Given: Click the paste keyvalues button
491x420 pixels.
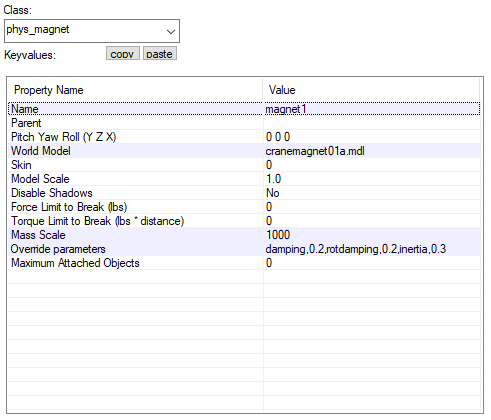Looking at the screenshot, I should (x=160, y=53).
